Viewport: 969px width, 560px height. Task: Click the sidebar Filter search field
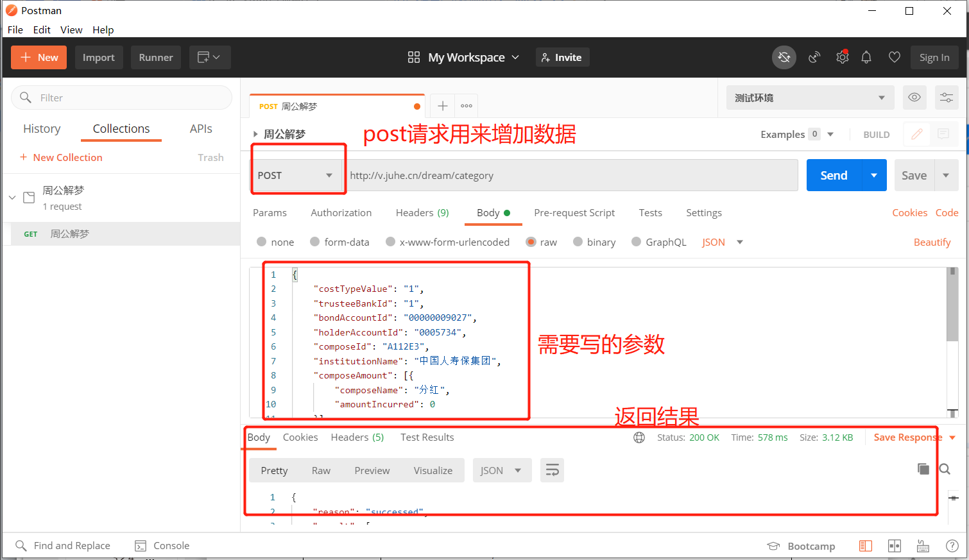[x=122, y=98]
